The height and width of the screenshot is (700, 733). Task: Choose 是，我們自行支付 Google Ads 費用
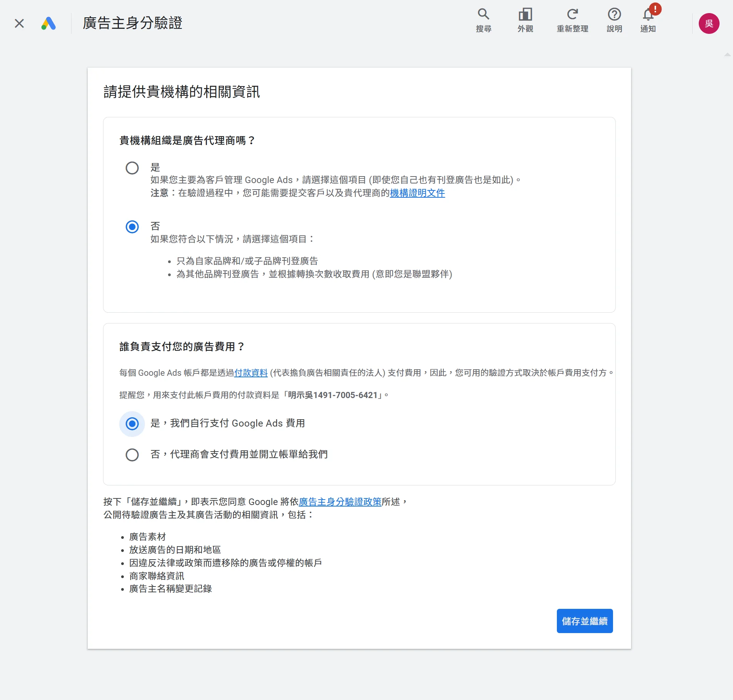tap(132, 424)
